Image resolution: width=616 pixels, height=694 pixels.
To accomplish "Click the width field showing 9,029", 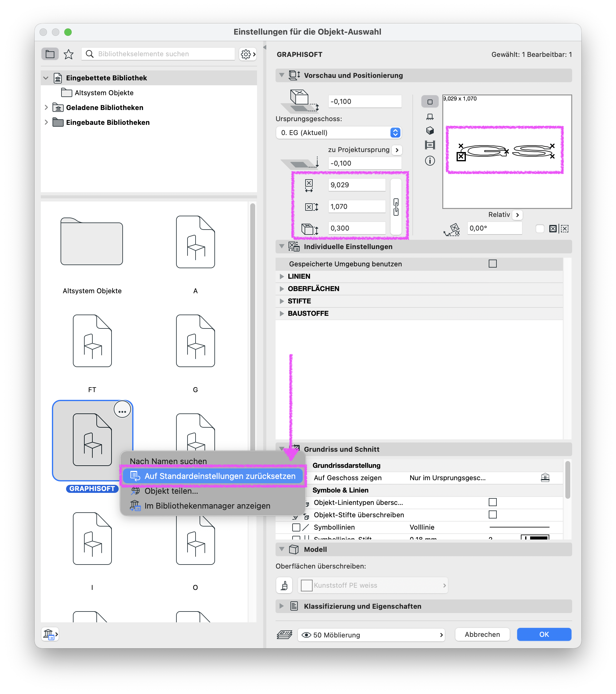I will coord(357,185).
